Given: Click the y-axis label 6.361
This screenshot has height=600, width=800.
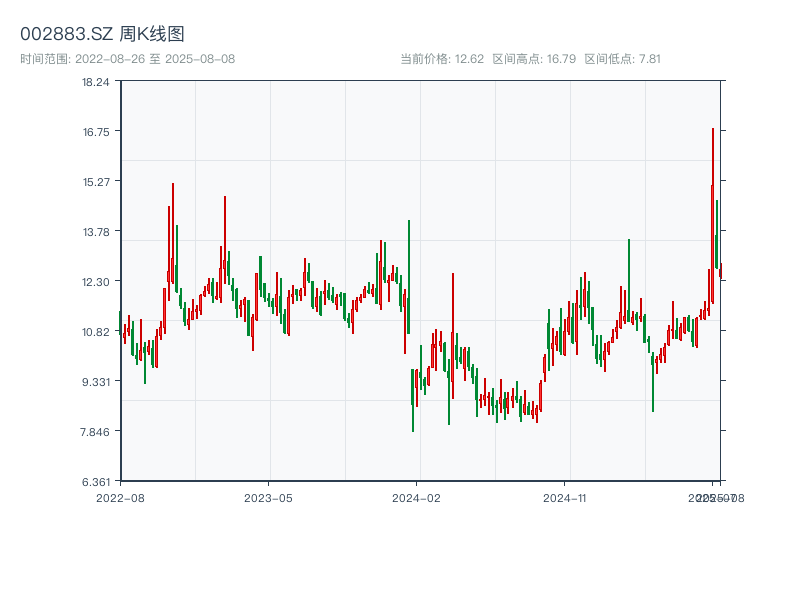Looking at the screenshot, I should pos(96,482).
